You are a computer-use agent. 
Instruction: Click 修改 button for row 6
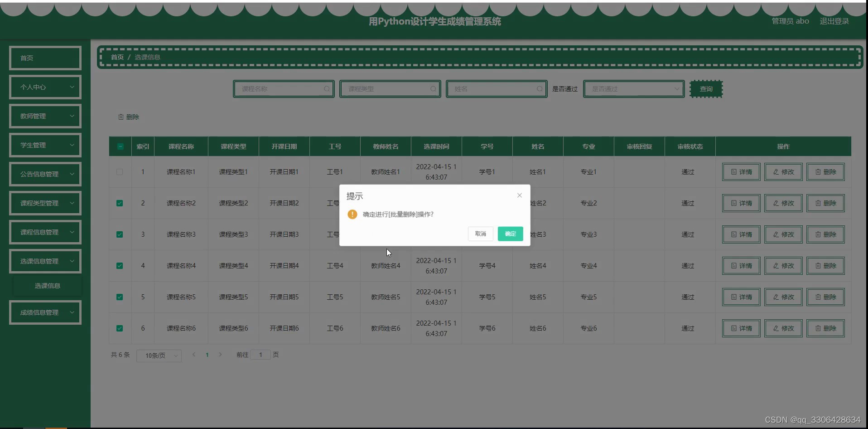coord(783,328)
